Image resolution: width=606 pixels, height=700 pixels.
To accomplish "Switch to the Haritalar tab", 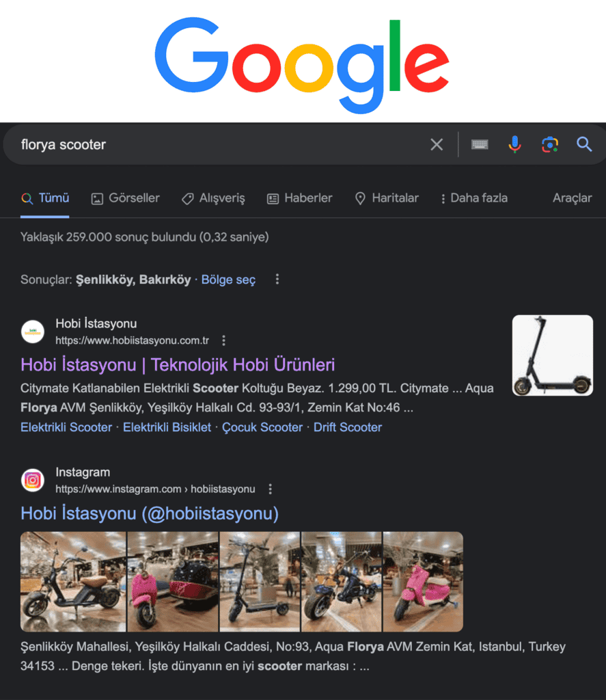I will [387, 198].
